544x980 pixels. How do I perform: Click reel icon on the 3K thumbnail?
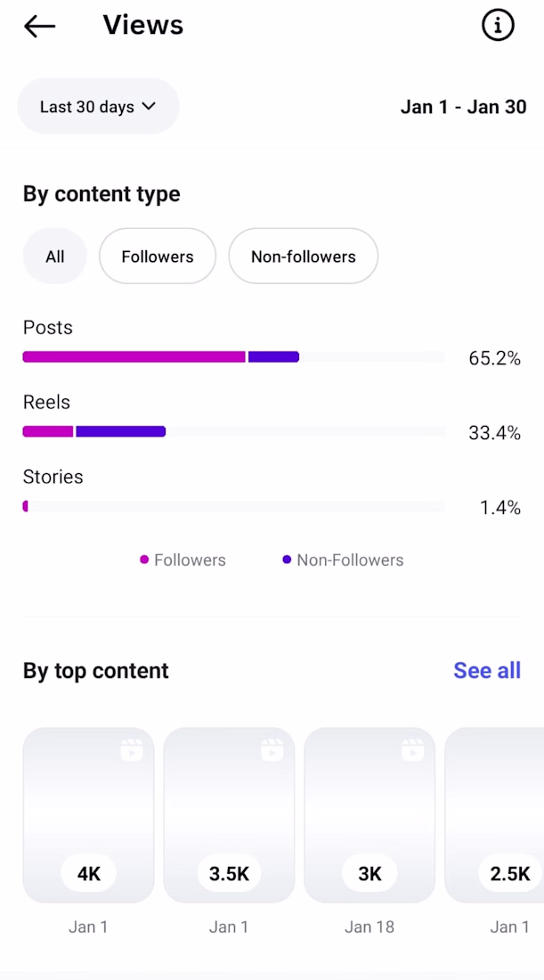pos(413,750)
